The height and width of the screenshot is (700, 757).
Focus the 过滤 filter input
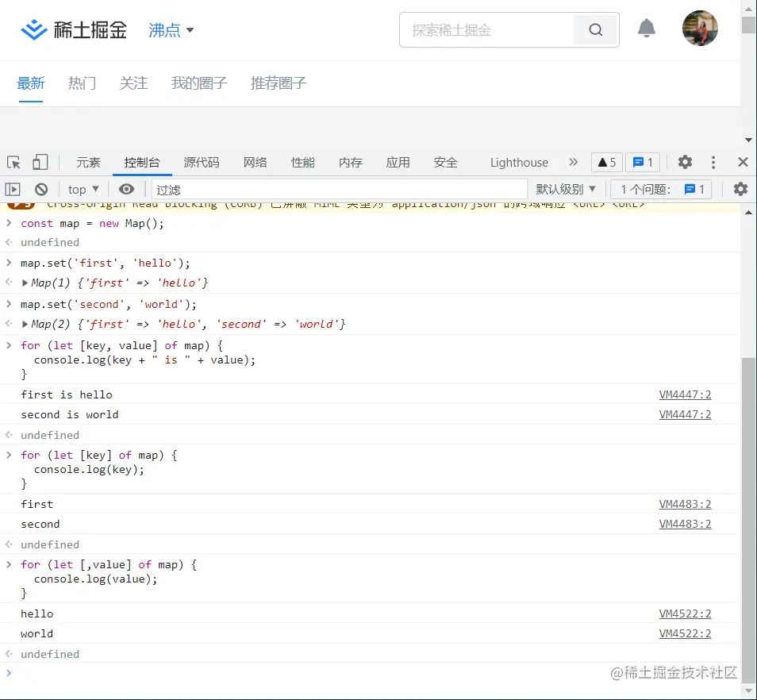[340, 189]
